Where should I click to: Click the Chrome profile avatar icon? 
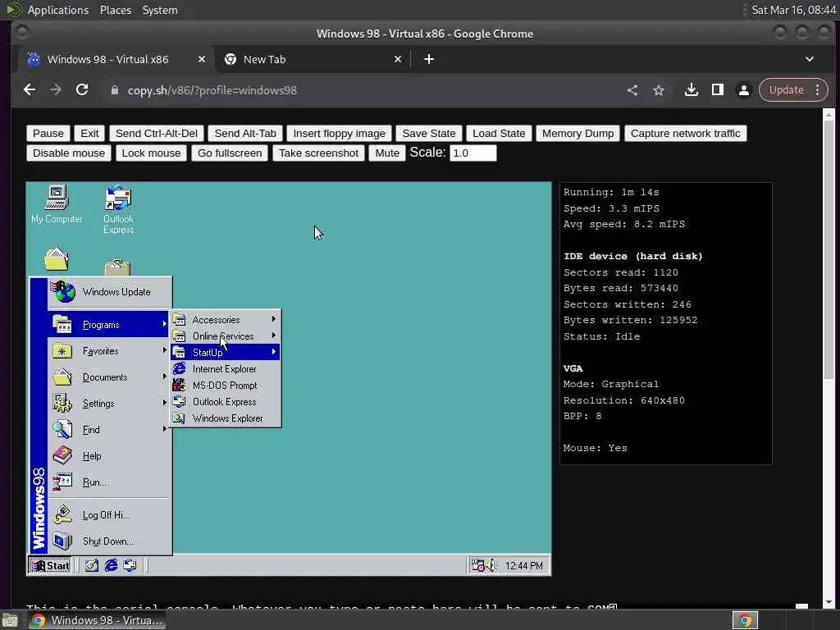pos(743,90)
